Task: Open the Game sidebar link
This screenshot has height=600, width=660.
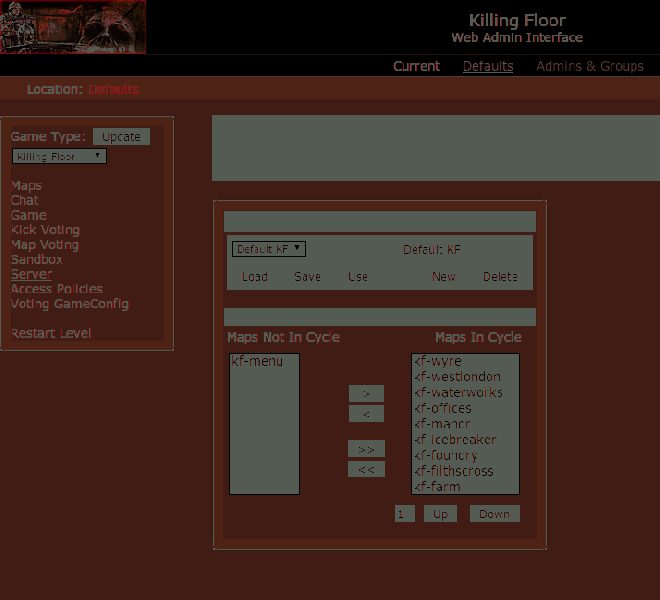Action: point(29,215)
